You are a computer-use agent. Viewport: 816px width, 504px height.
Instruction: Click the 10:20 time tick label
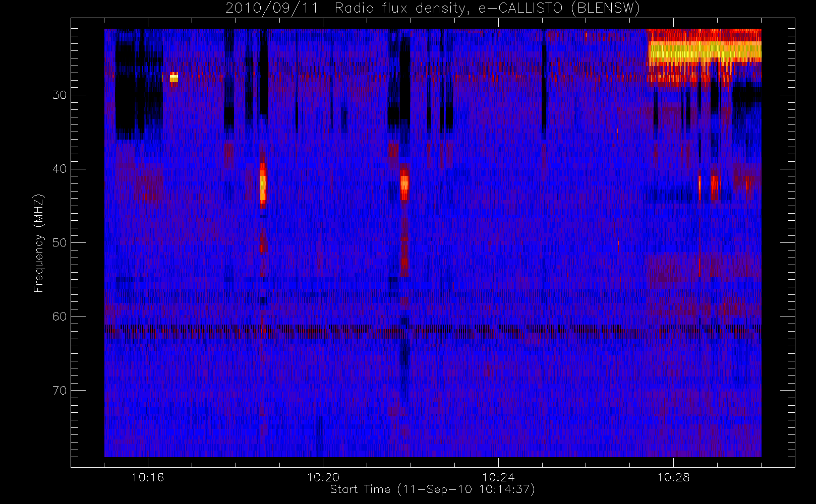click(323, 477)
